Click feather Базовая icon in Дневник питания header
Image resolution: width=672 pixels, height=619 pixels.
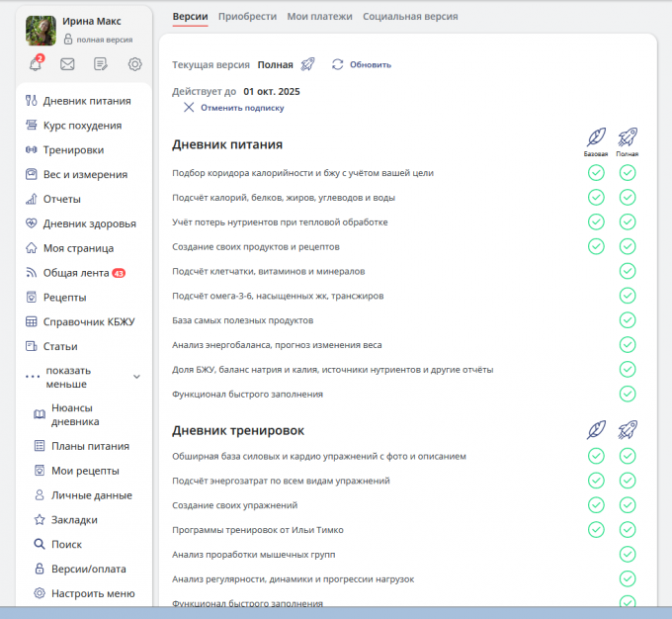596,137
